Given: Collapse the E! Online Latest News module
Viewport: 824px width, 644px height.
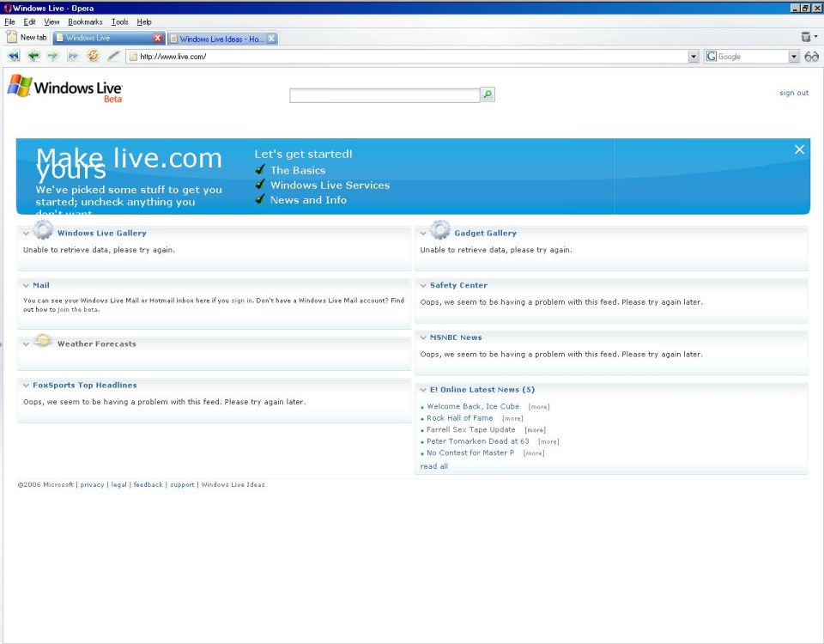Looking at the screenshot, I should [x=423, y=390].
